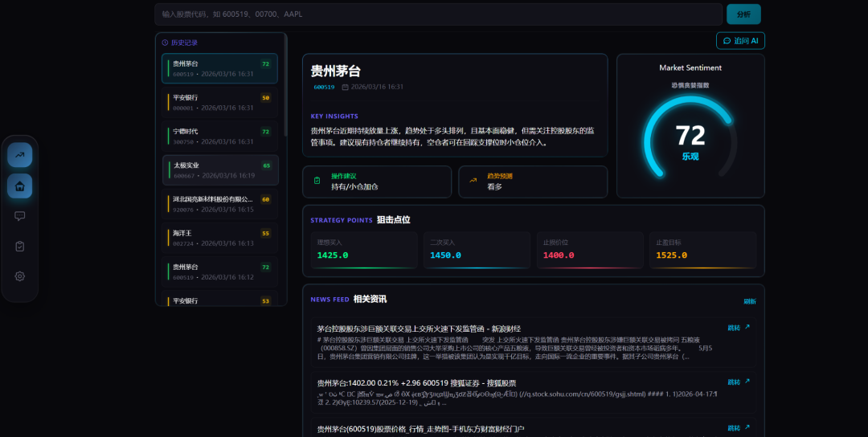Viewport: 868px width, 437px height.
Task: Select 平安银行 history entry scored 53
Action: point(219,299)
